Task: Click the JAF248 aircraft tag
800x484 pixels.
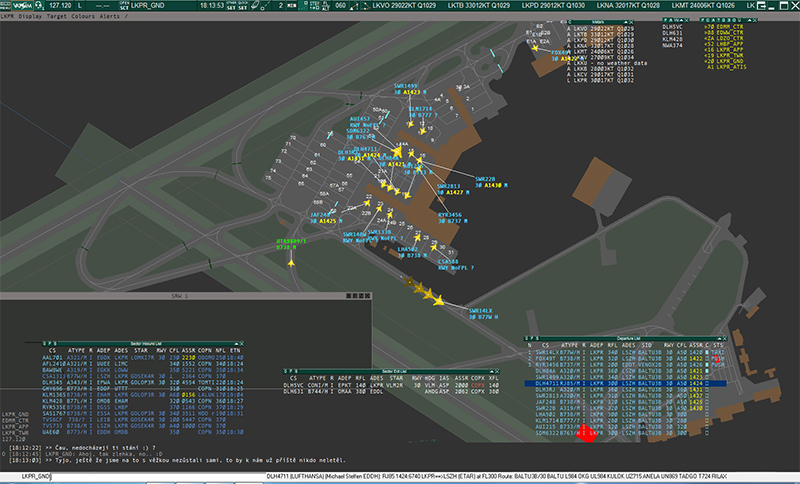Action: (326, 218)
